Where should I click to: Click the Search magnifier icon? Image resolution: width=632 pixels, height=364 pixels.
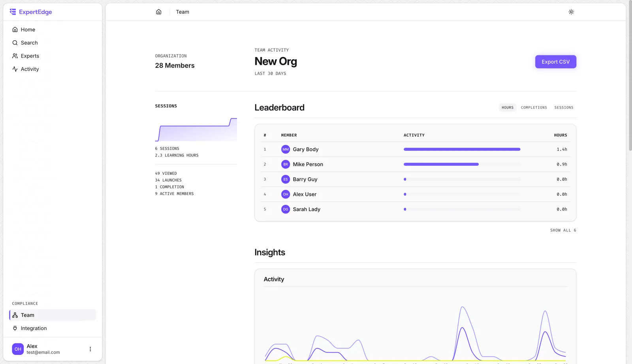coord(15,43)
